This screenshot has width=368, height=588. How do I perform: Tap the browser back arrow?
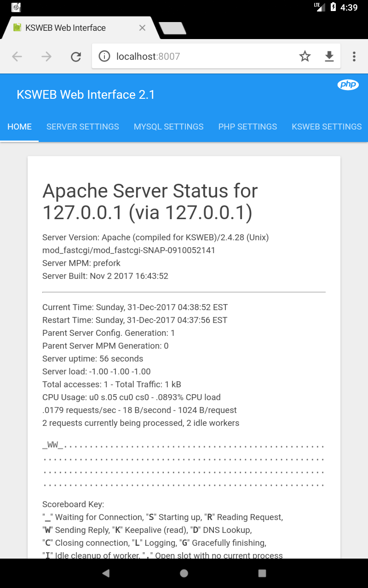tap(17, 57)
